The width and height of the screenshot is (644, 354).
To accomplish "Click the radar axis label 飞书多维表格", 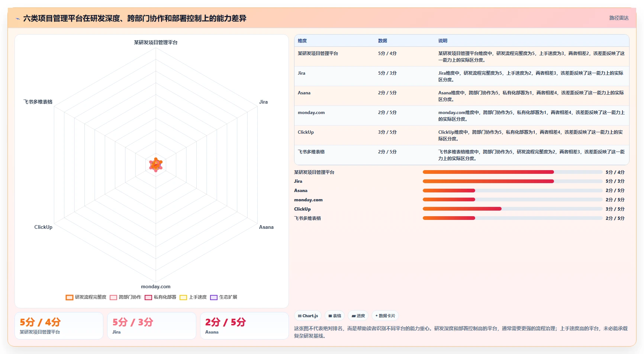I will pos(38,102).
